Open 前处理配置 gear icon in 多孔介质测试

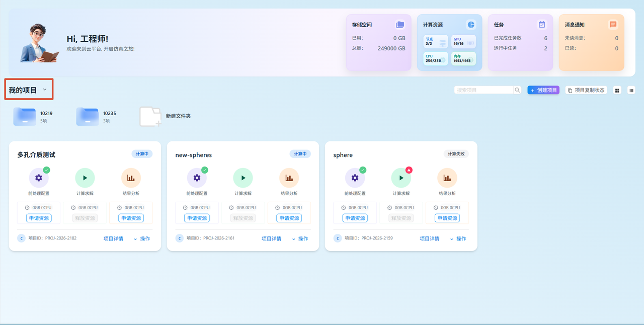pos(39,178)
